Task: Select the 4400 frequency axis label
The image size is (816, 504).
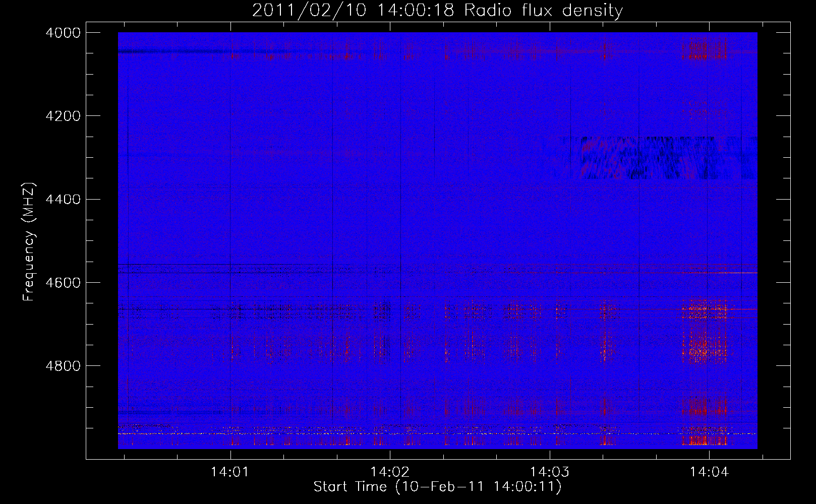Action: coord(63,199)
